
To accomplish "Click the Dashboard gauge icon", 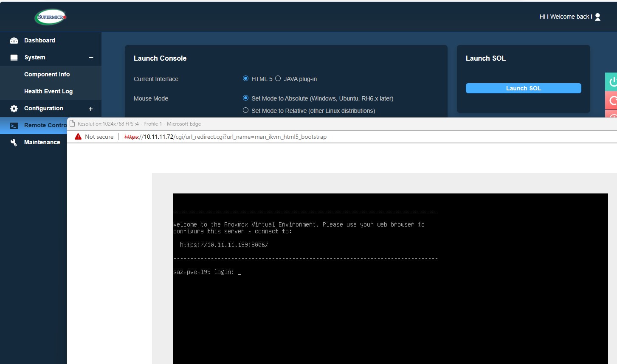I will (14, 41).
